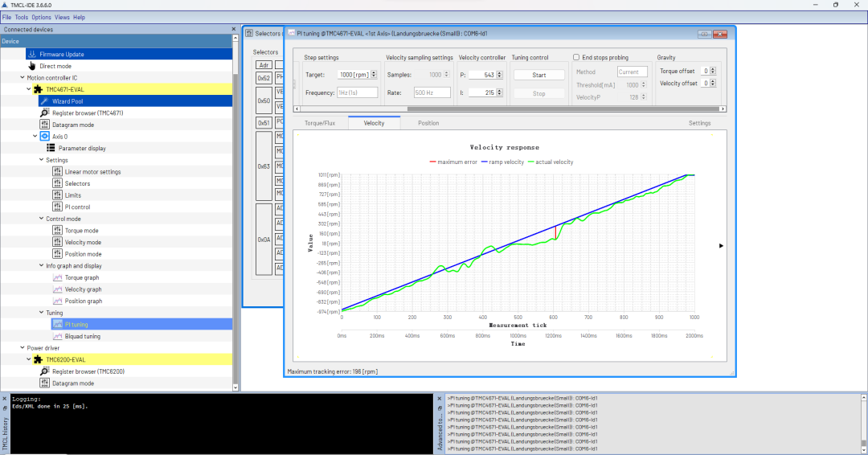Image resolution: width=868 pixels, height=455 pixels.
Task: Open Direct mode via hand icon
Action: [32, 66]
